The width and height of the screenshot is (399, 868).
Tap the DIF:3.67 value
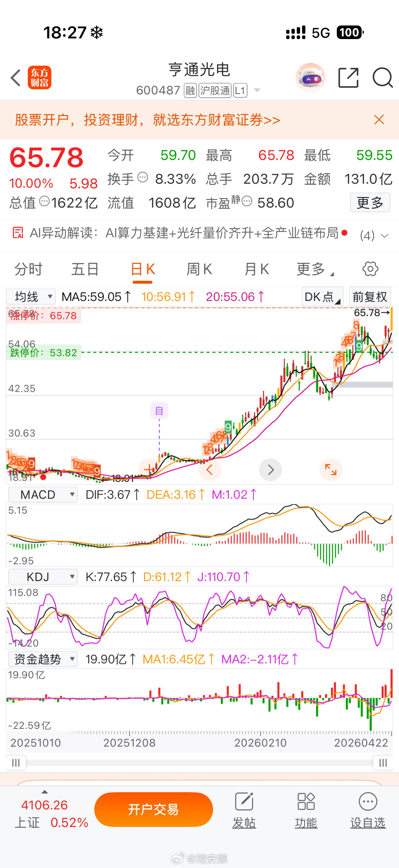pos(113,495)
